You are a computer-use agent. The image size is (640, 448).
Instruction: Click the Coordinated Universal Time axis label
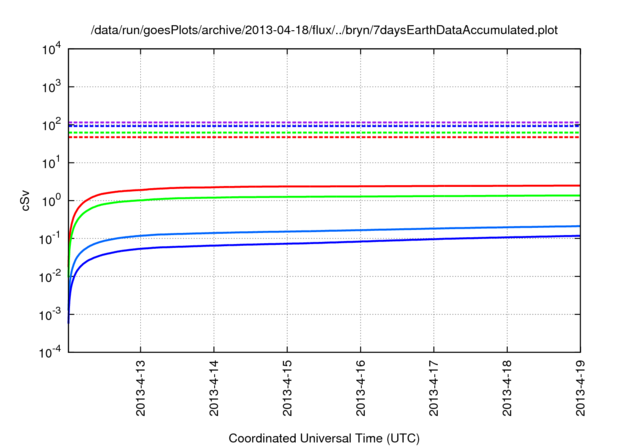pyautogui.click(x=325, y=438)
